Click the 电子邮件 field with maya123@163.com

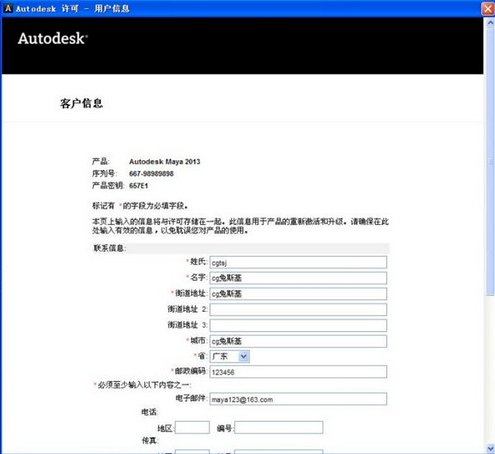click(298, 399)
